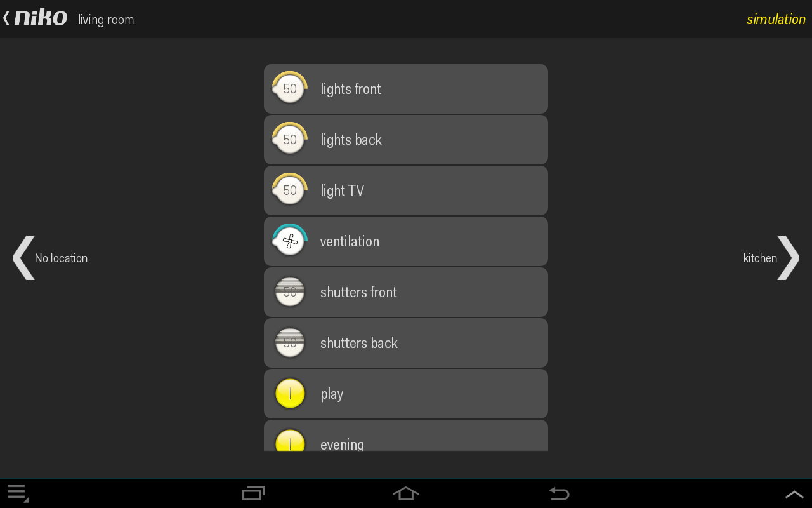Tap the shutters front blind icon

pyautogui.click(x=290, y=292)
